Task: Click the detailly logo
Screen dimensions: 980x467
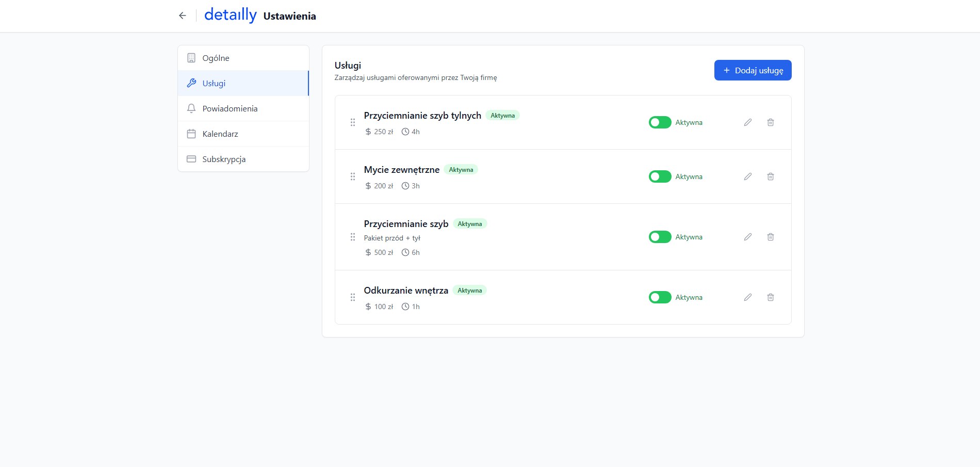Action: [230, 15]
